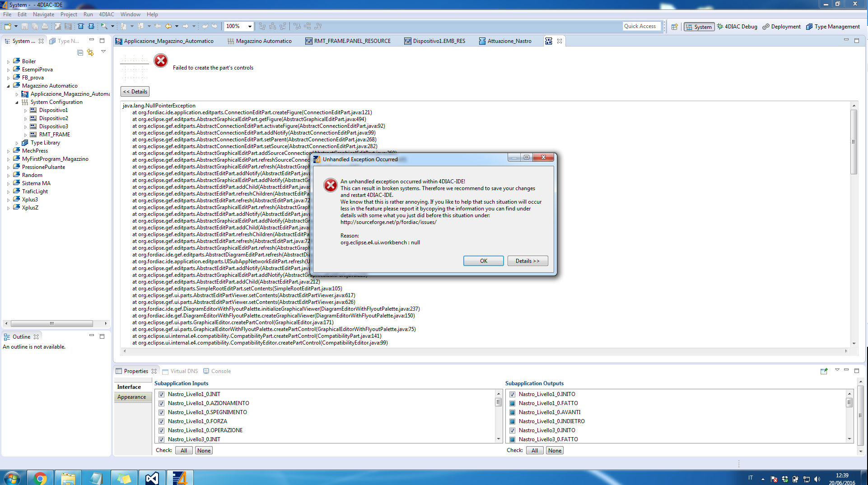Toggle Nastro_Livello3_0.INITO output checkbox

(512, 430)
